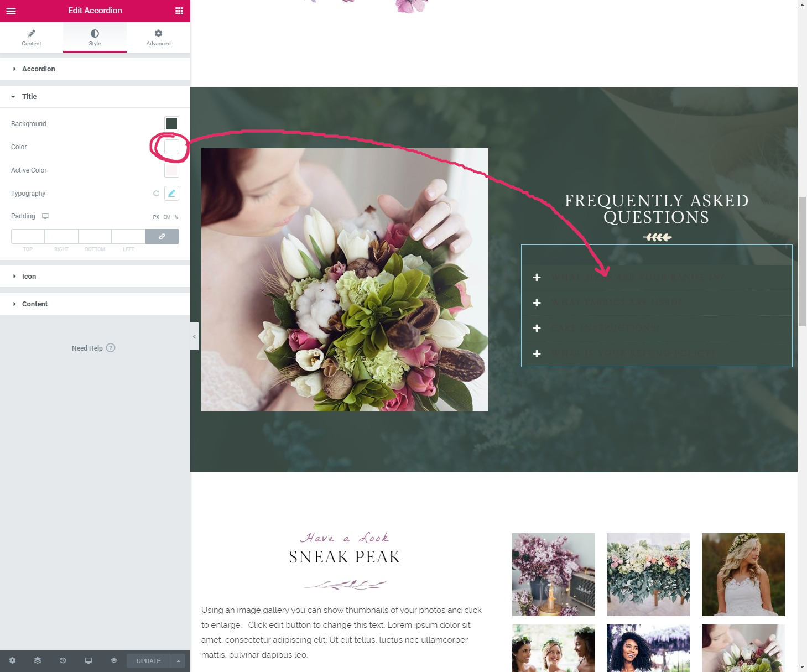Screen dimensions: 807x672
Task: Edit Typography with the pencil icon
Action: point(171,193)
